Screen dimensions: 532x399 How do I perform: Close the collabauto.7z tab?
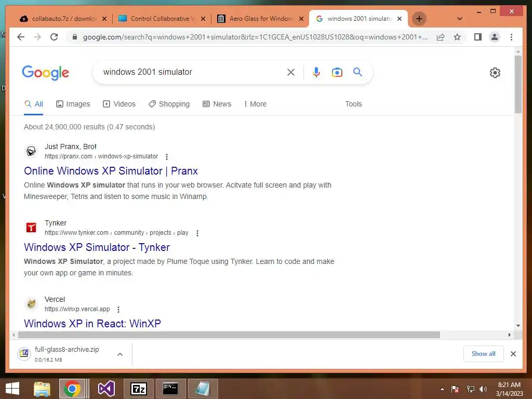point(104,19)
